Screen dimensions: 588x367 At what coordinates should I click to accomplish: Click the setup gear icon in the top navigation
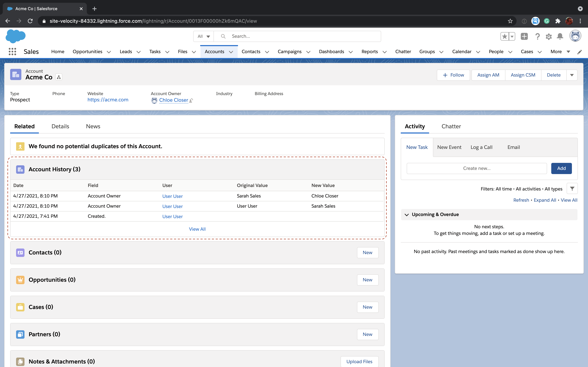[549, 36]
